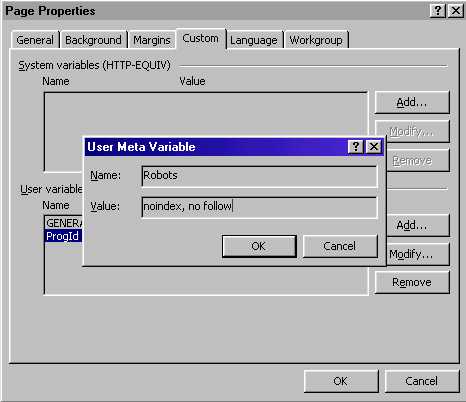Add a new system variable
The image size is (466, 402).
tap(412, 102)
